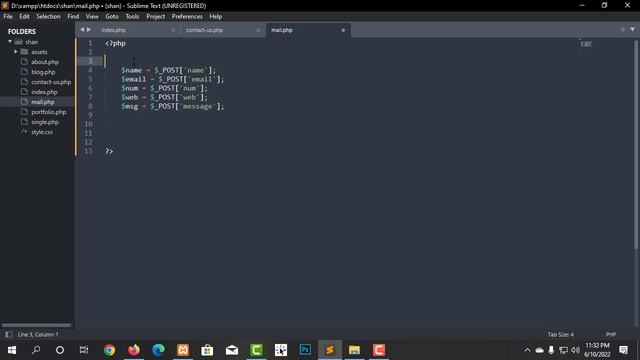Select the mail.php tab

click(282, 30)
